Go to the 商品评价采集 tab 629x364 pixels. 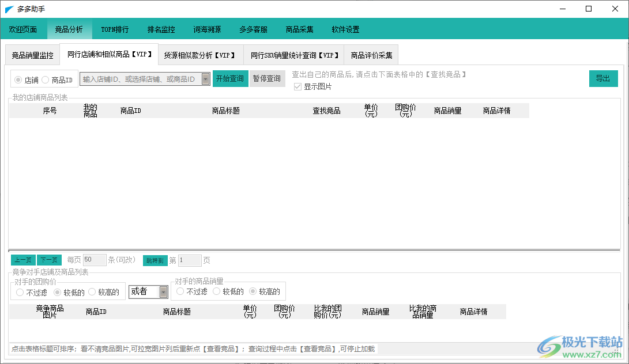coord(372,54)
